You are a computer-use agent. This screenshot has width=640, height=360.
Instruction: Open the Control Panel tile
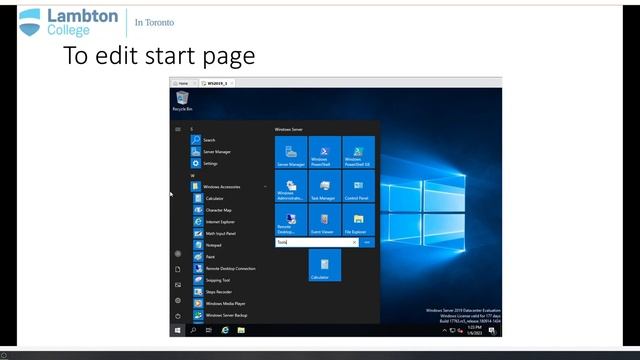pyautogui.click(x=359, y=186)
